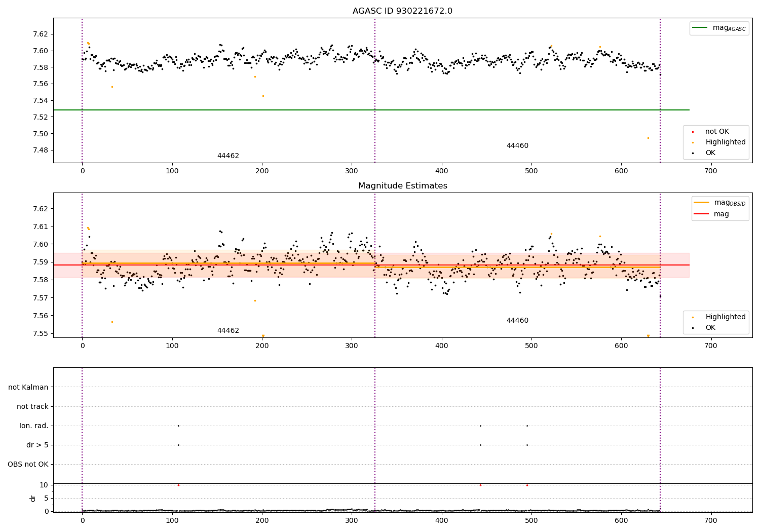Image resolution: width=760 pixels, height=532 pixels.
Task: Click 'OK' in the Magnitude Estimates legend
Action: click(x=710, y=328)
